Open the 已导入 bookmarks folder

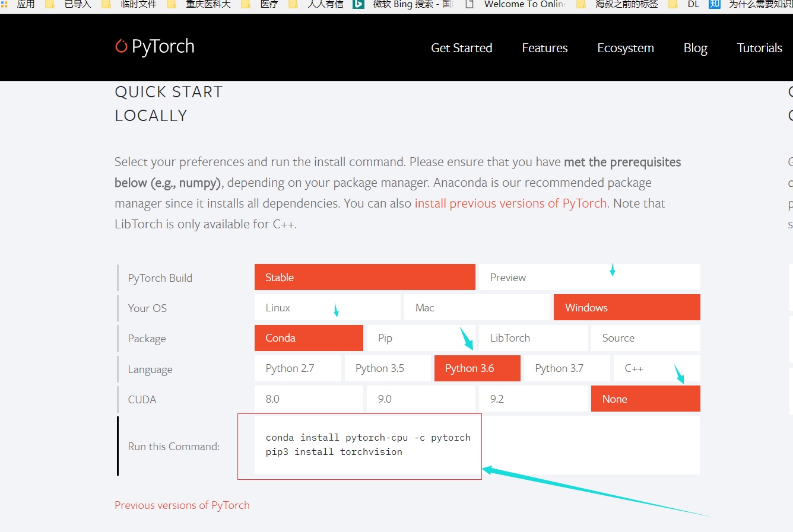click(68, 4)
